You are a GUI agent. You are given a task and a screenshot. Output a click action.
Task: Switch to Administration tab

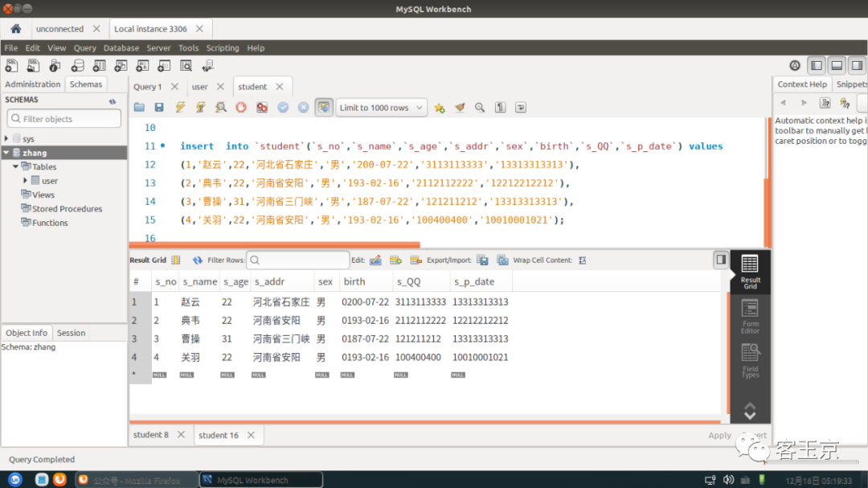coord(33,84)
